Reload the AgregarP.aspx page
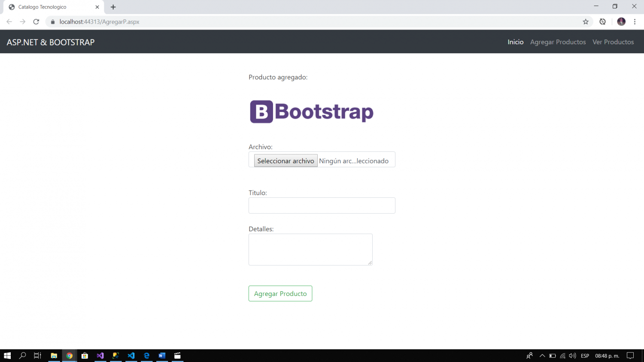Screen dimensions: 644x362 tap(36, 21)
